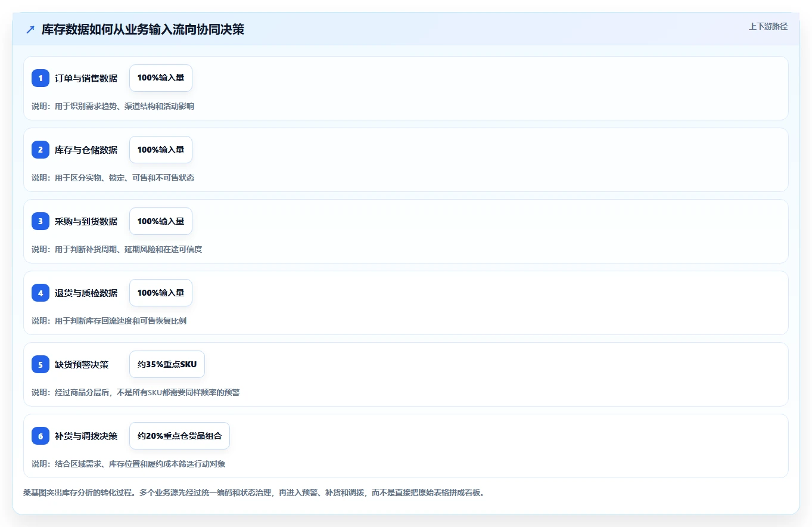Click the 100%输入量 pill for 采购与到货数据
The height and width of the screenshot is (527, 812).
(x=161, y=221)
